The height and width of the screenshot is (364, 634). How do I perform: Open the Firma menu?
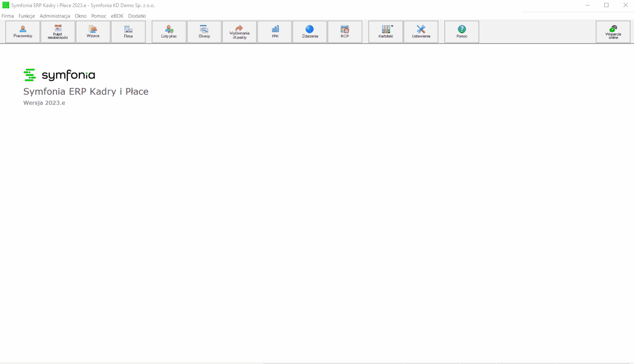tap(8, 16)
